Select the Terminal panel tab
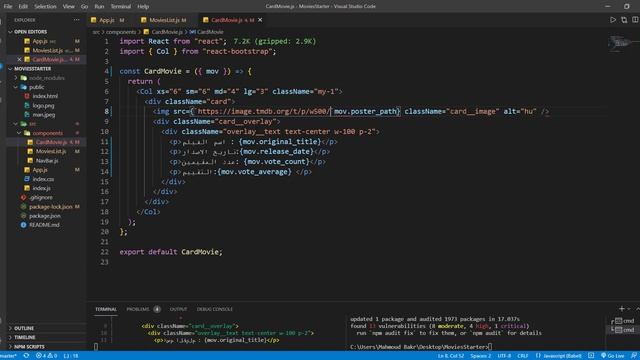The height and width of the screenshot is (360, 640). [106, 309]
